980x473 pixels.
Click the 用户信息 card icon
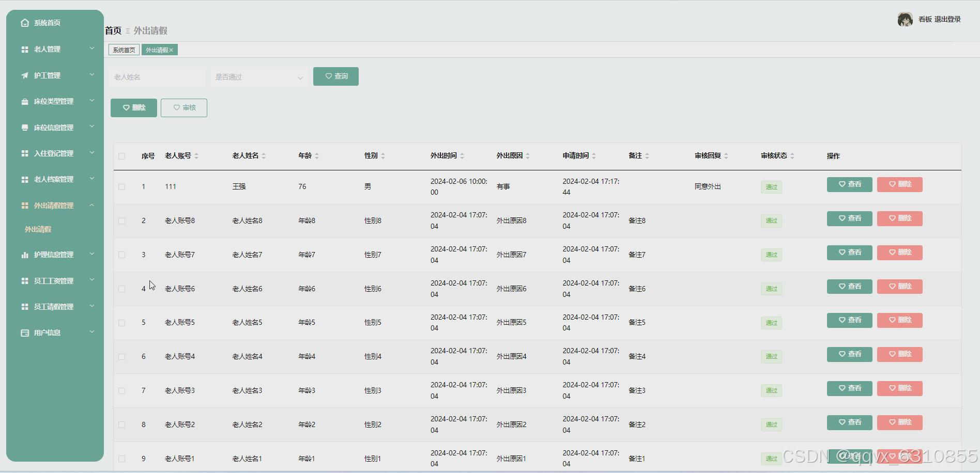[25, 333]
